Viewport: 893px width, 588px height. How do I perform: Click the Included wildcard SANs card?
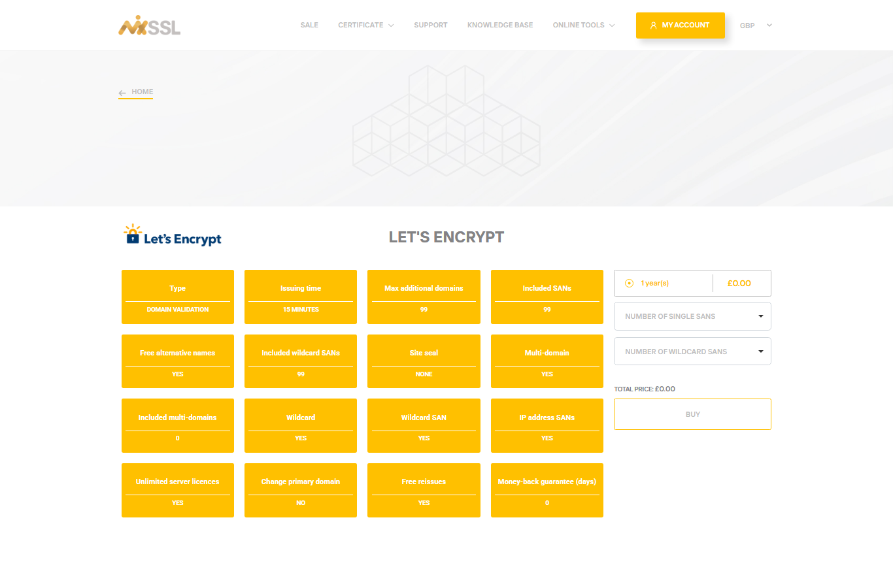(301, 361)
